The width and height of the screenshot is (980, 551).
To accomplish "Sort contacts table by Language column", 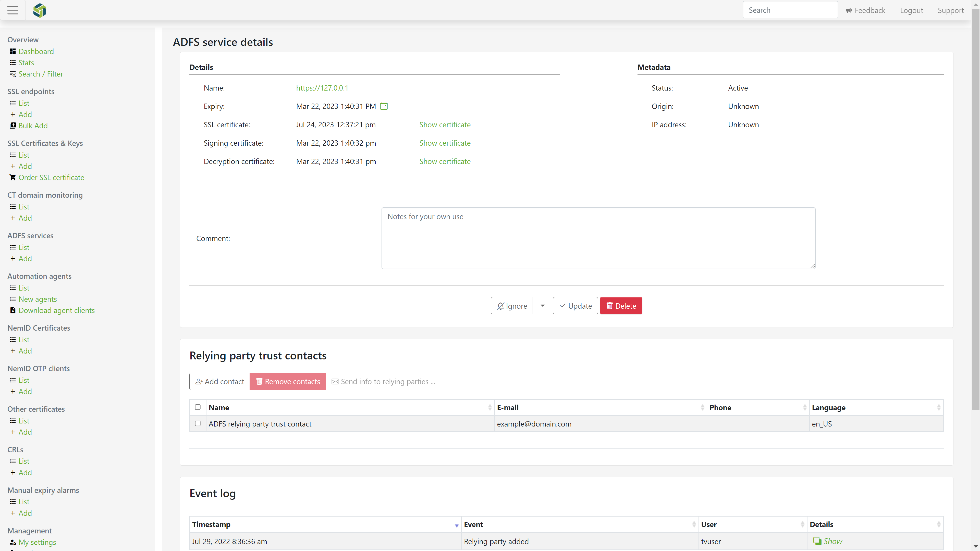I will (x=877, y=408).
